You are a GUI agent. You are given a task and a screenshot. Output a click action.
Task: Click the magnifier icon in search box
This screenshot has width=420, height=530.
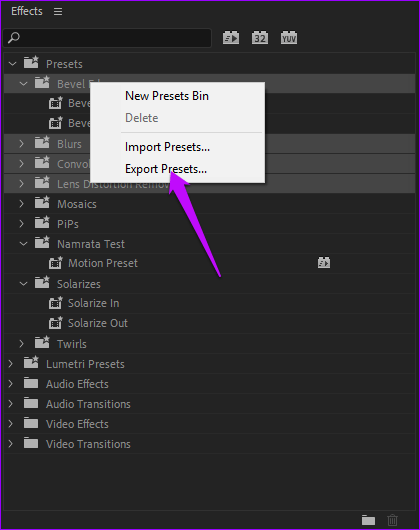[14, 38]
